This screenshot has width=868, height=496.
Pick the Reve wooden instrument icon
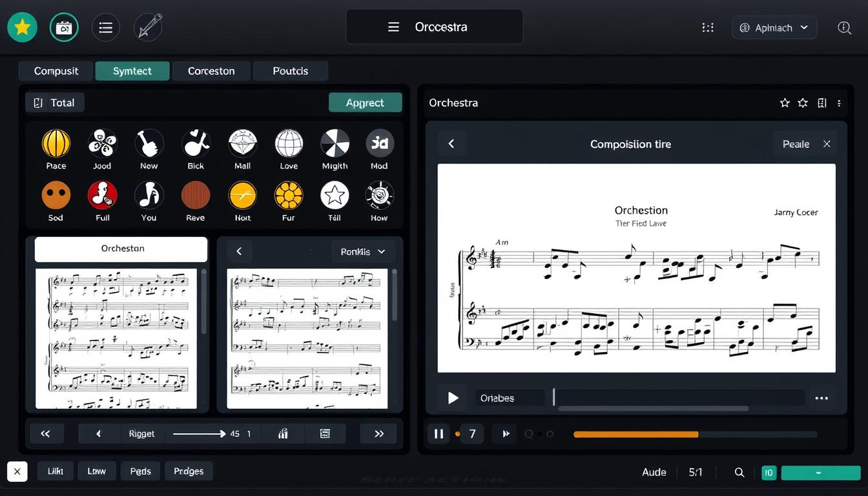pos(195,195)
